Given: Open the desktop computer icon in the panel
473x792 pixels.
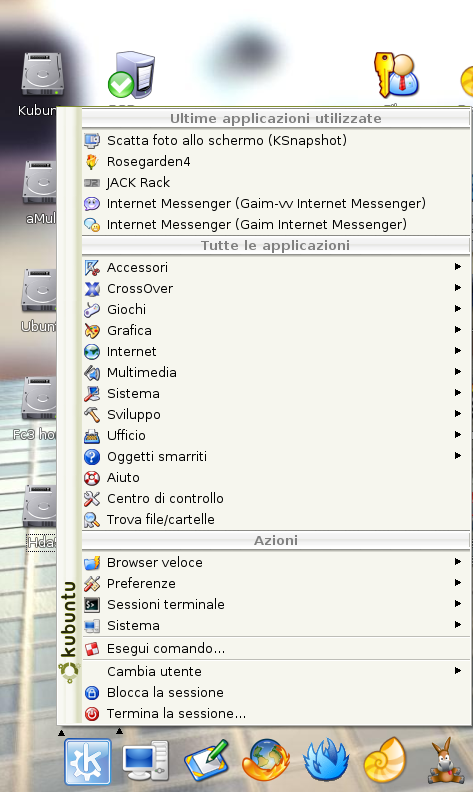Looking at the screenshot, I should point(146,761).
